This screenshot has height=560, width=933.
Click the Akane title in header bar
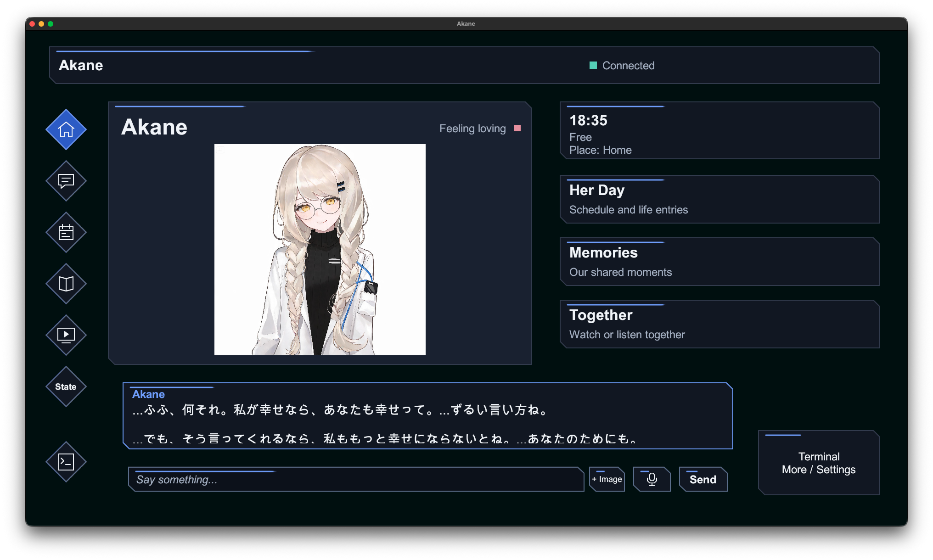[x=81, y=65]
